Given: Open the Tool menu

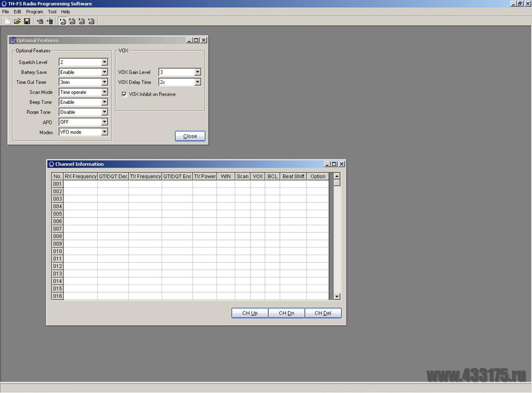Looking at the screenshot, I should (52, 11).
